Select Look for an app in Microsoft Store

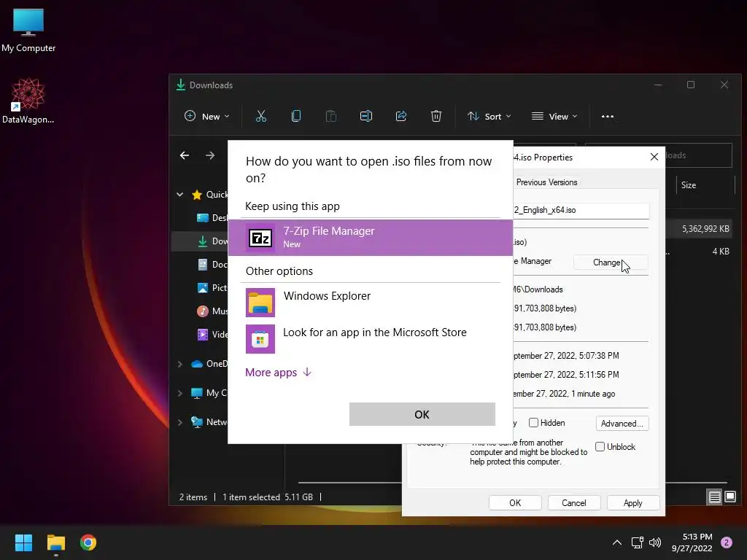coord(371,338)
